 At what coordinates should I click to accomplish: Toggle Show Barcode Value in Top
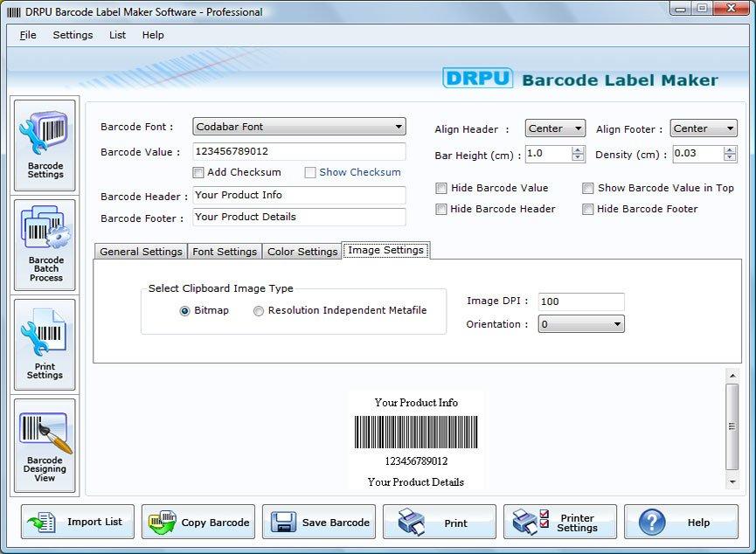[x=588, y=188]
